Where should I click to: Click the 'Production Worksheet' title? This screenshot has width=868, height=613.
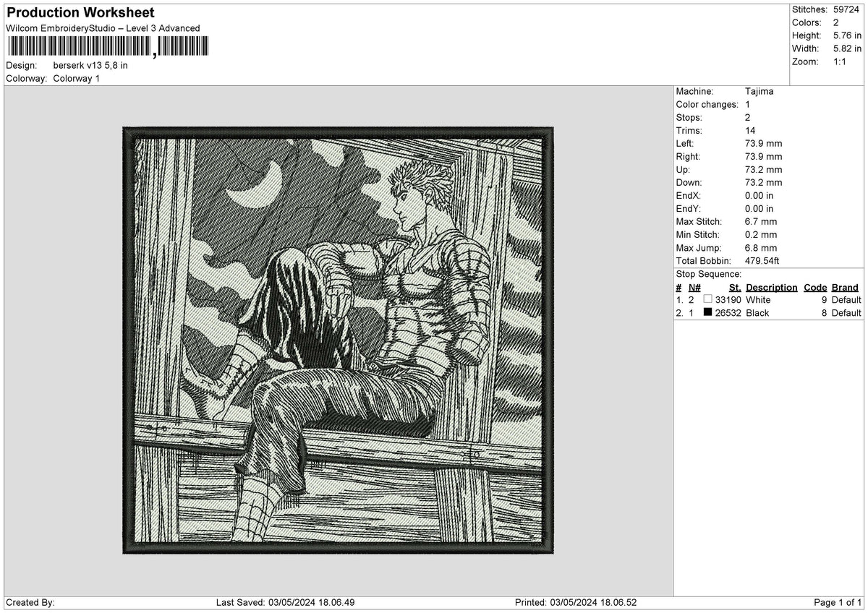pyautogui.click(x=80, y=13)
